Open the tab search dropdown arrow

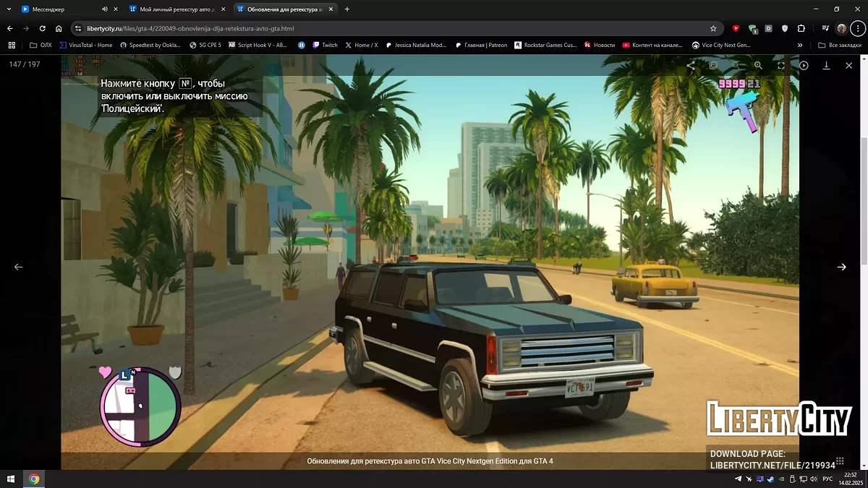click(8, 9)
